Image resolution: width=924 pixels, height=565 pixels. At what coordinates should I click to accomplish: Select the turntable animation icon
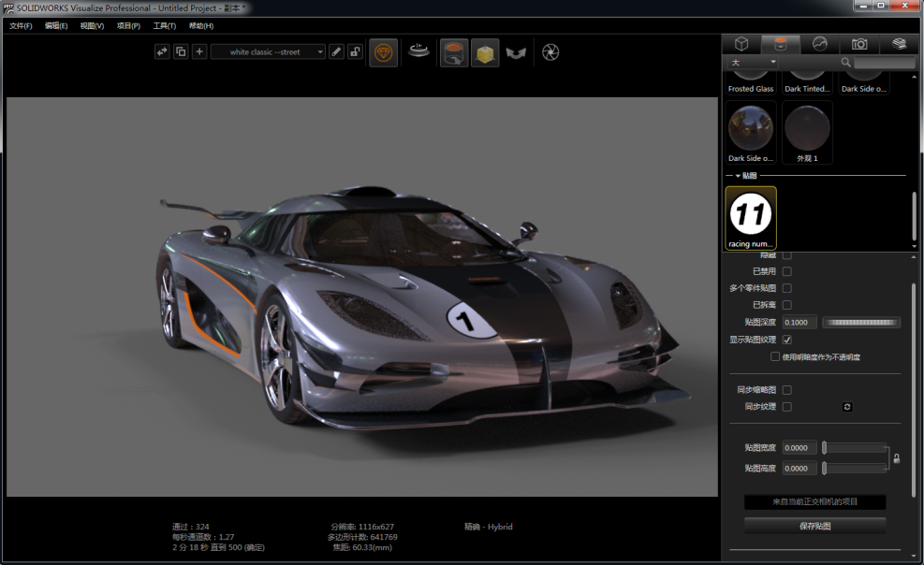418,51
